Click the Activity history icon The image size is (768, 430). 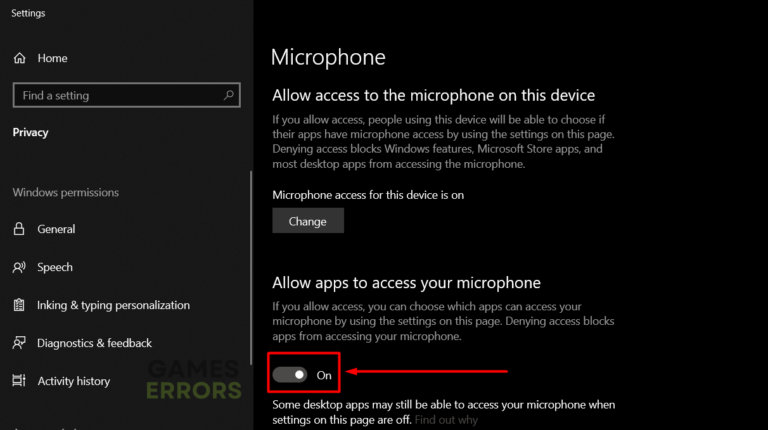pyautogui.click(x=19, y=381)
